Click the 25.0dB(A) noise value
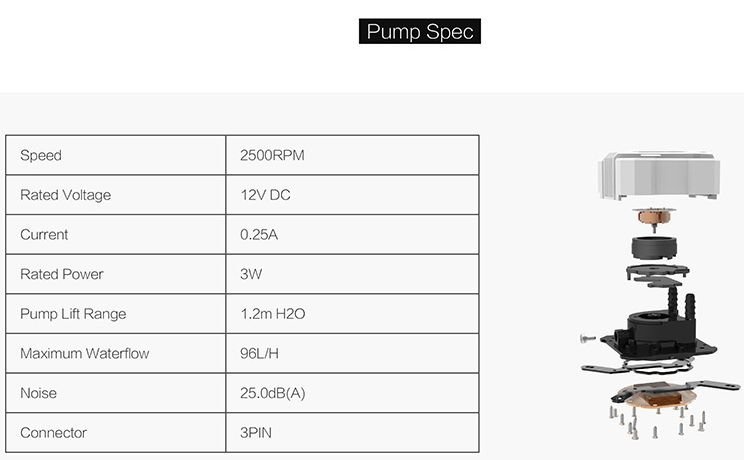The width and height of the screenshot is (744, 460). pyautogui.click(x=272, y=393)
